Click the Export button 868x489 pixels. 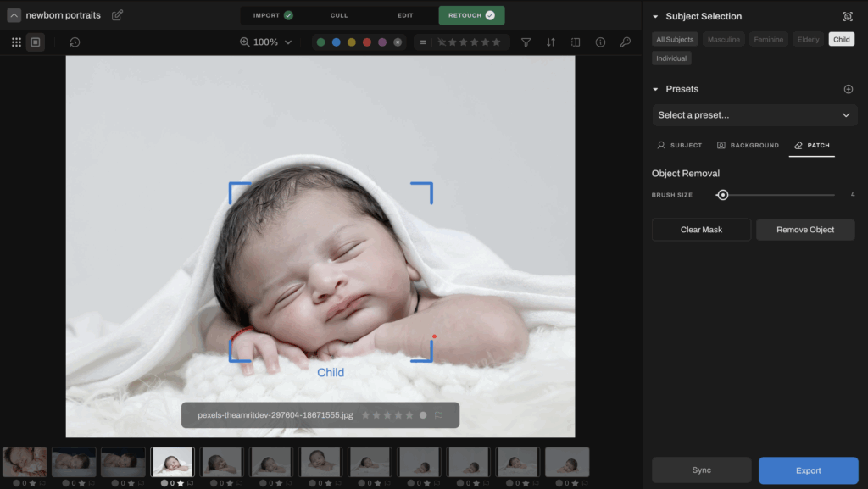coord(808,470)
